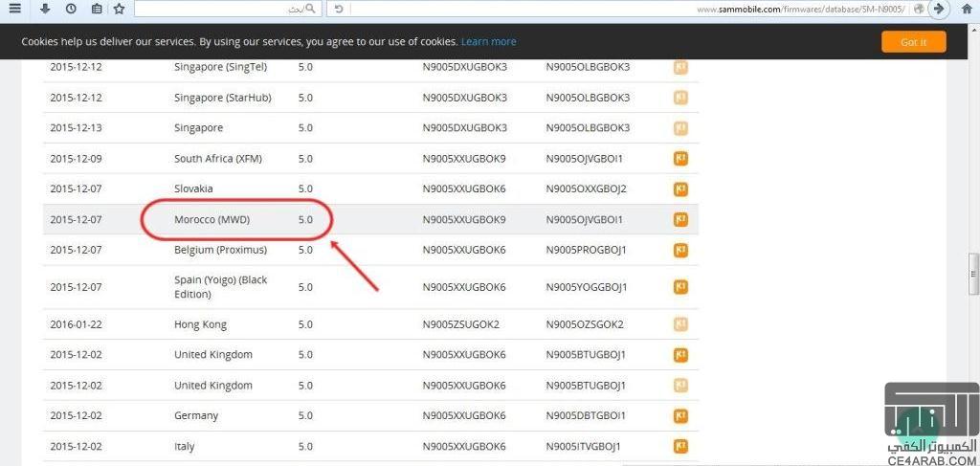Viewport: 980px width, 466px height.
Task: Open the downloads arrow in toolbar
Action: (x=45, y=9)
